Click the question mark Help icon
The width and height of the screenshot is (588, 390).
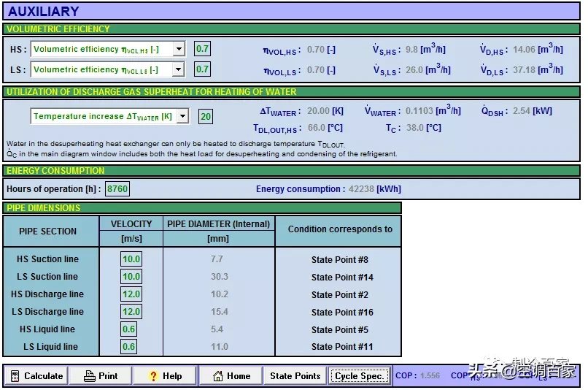153,375
